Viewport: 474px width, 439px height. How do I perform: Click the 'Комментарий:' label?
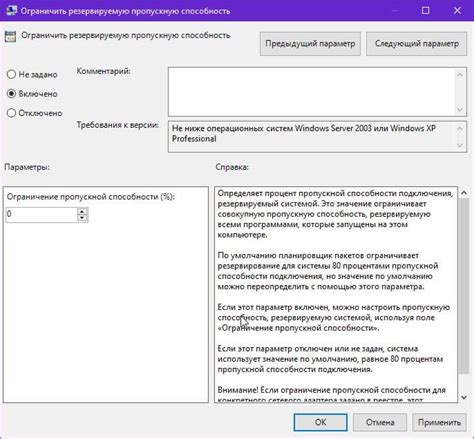coord(104,71)
